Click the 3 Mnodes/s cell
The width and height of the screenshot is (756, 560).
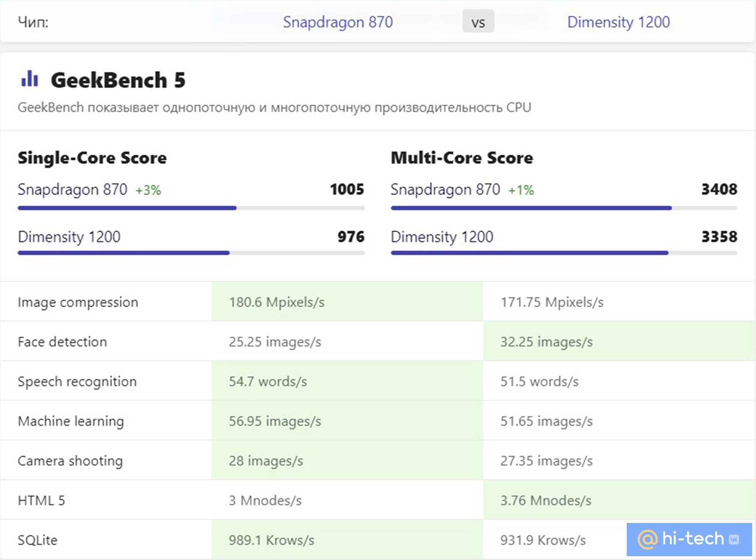point(347,500)
